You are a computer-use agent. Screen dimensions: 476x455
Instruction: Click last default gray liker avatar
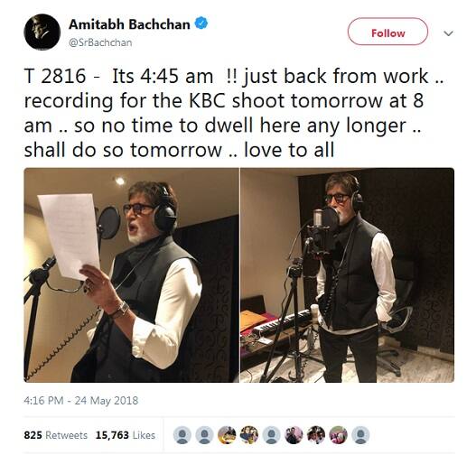360,435
